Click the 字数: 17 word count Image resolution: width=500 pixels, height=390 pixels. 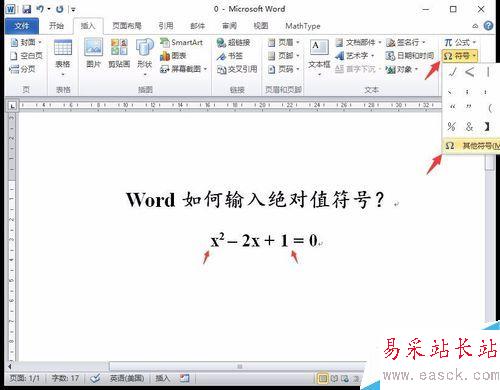[65, 378]
